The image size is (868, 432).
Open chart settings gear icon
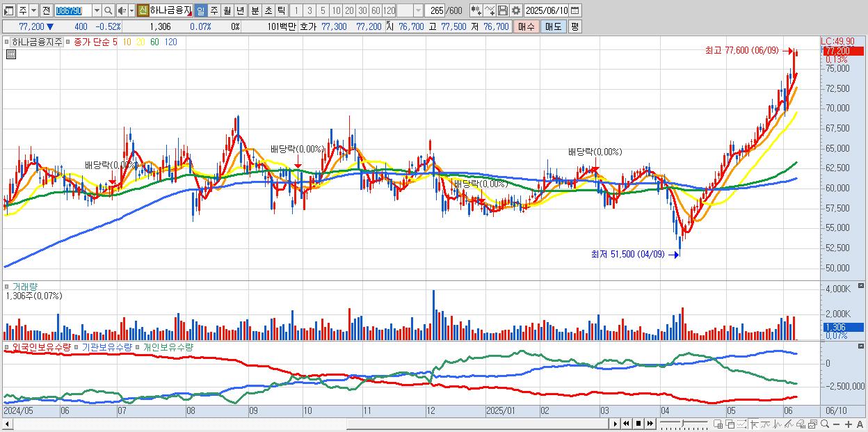[515, 10]
